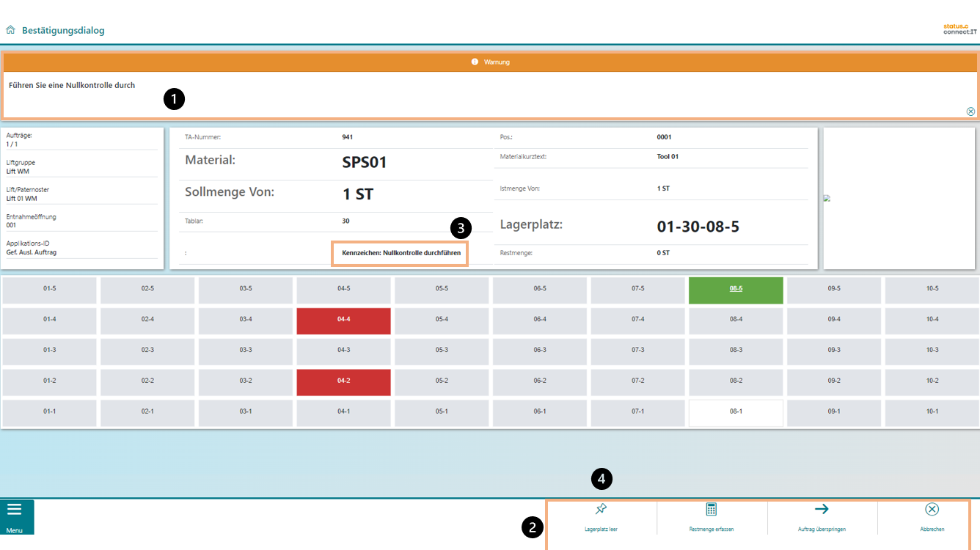Click the material image thumbnail placeholder
The height and width of the screenshot is (550, 980).
[x=827, y=198]
